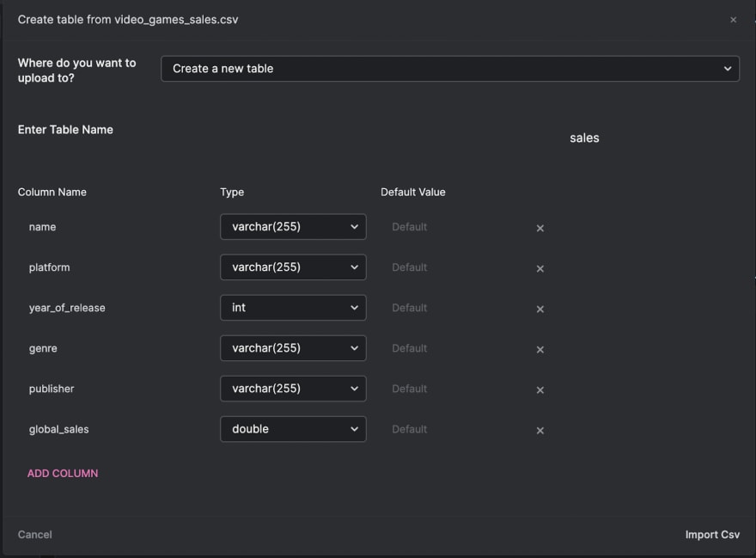Open the upload destination dropdown
The image size is (756, 558).
(450, 69)
